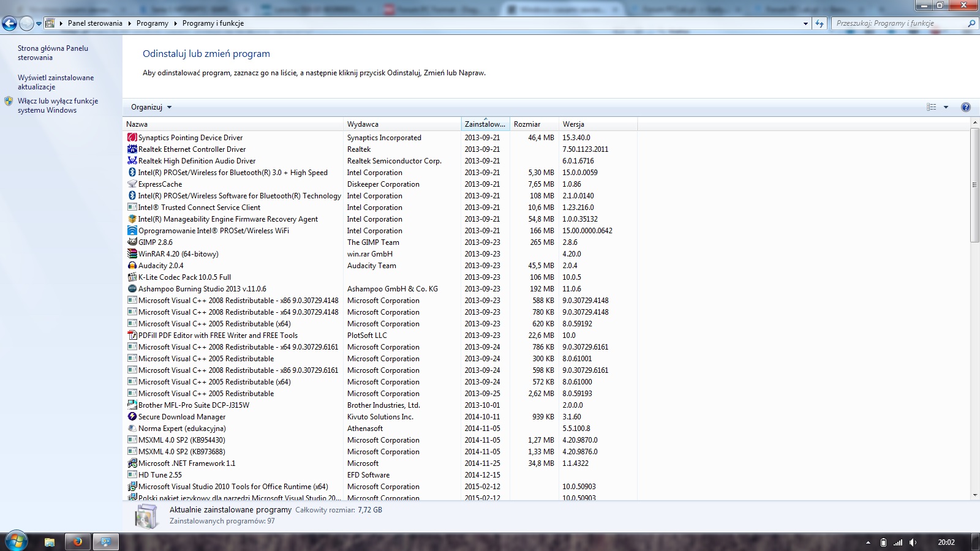Select the Intel Manageability Engine Firmware Recovery Agent icon
Viewport: 980px width, 551px height.
click(x=132, y=219)
